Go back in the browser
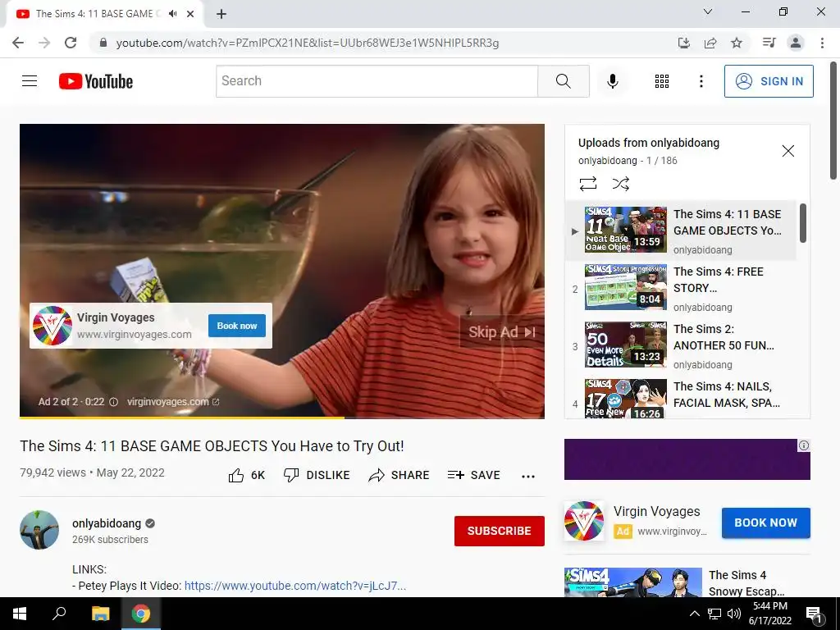Screen dimensions: 840x630 click(18, 43)
